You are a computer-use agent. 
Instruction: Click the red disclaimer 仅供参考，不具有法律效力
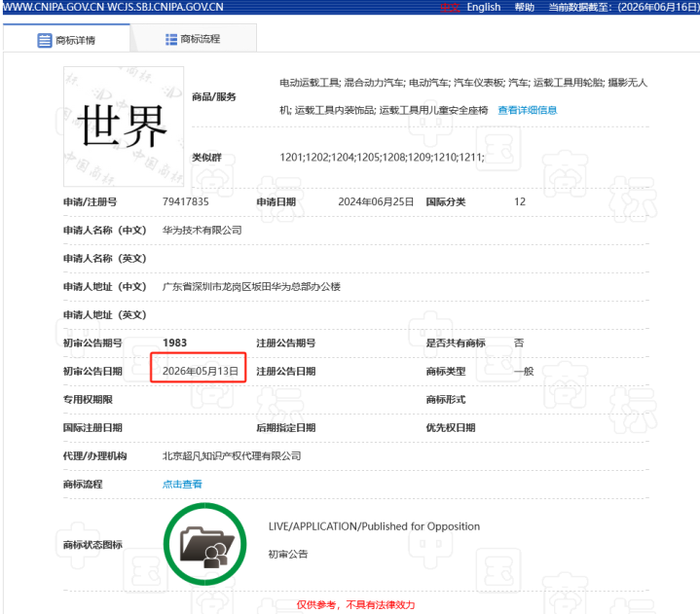[355, 604]
